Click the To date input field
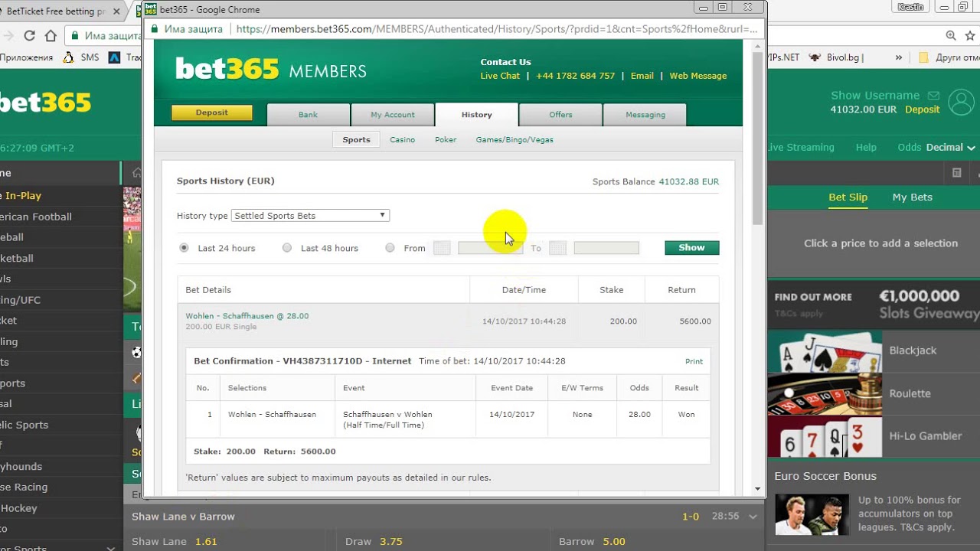 tap(606, 248)
